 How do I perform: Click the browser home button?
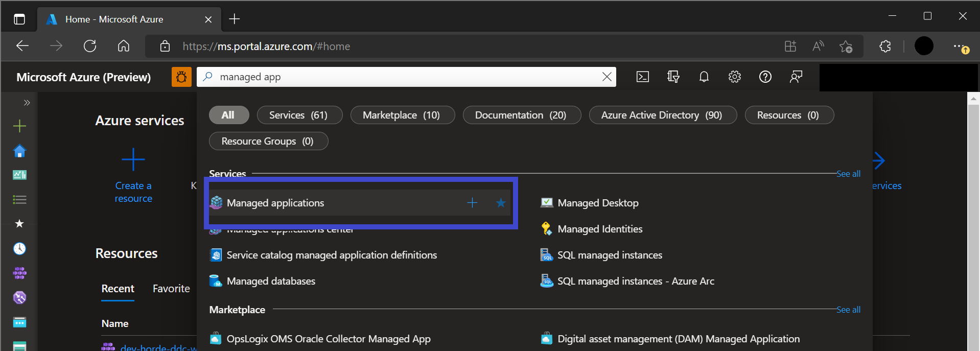124,46
